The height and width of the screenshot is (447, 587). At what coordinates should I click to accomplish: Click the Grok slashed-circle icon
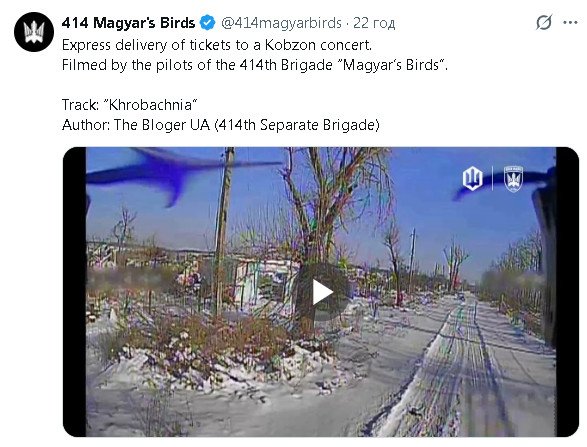click(544, 22)
